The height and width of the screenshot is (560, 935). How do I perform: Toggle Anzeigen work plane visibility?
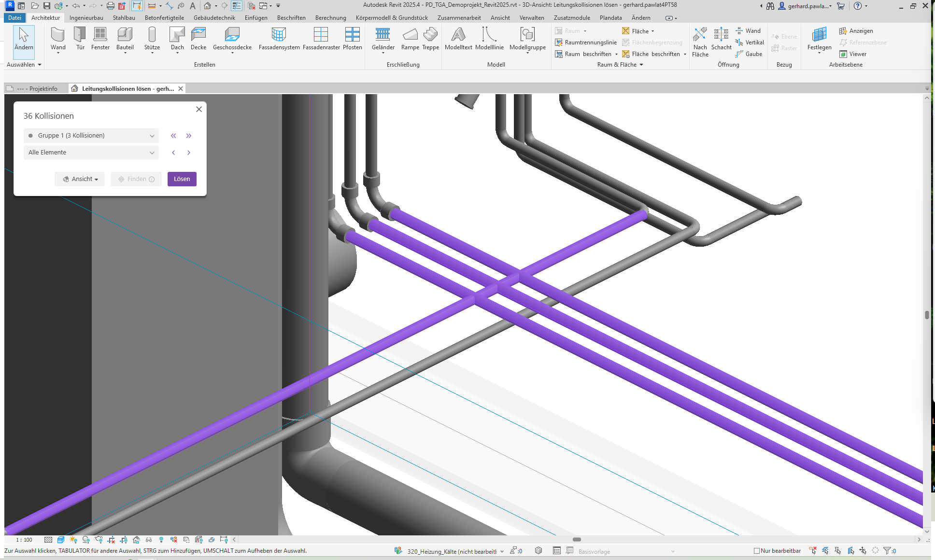tap(856, 31)
